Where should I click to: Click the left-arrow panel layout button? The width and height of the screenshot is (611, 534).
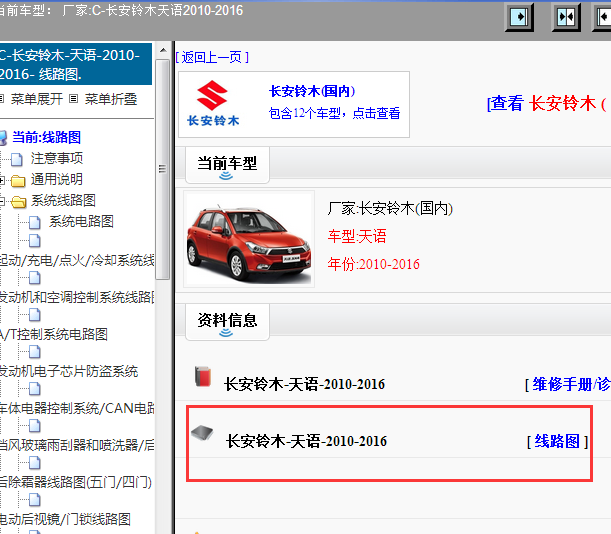tap(603, 17)
